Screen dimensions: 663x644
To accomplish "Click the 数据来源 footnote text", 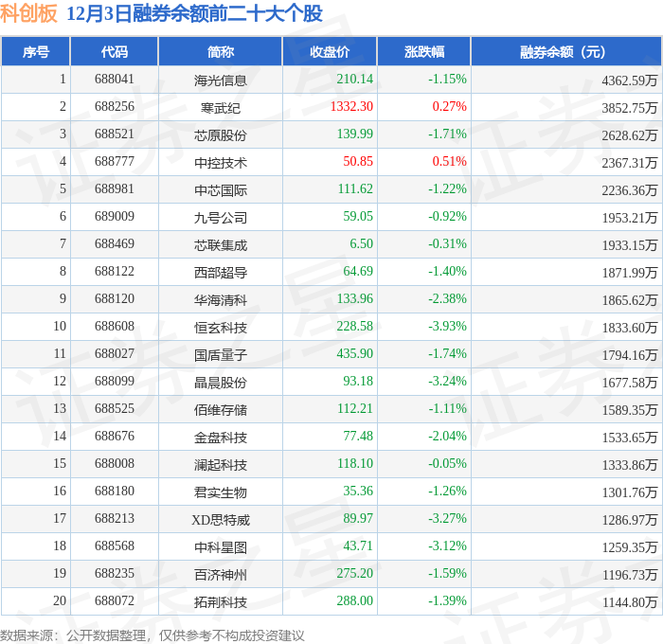I will tap(152, 635).
